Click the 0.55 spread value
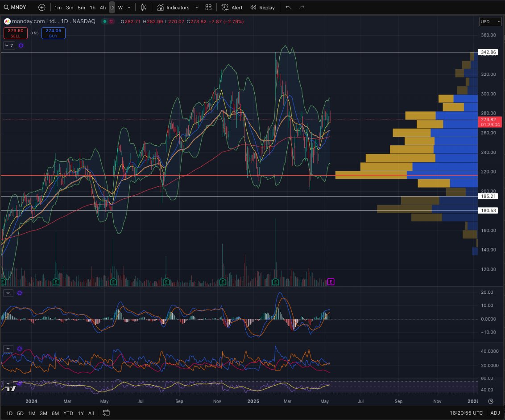Image resolution: width=505 pixels, height=420 pixels. [34, 33]
